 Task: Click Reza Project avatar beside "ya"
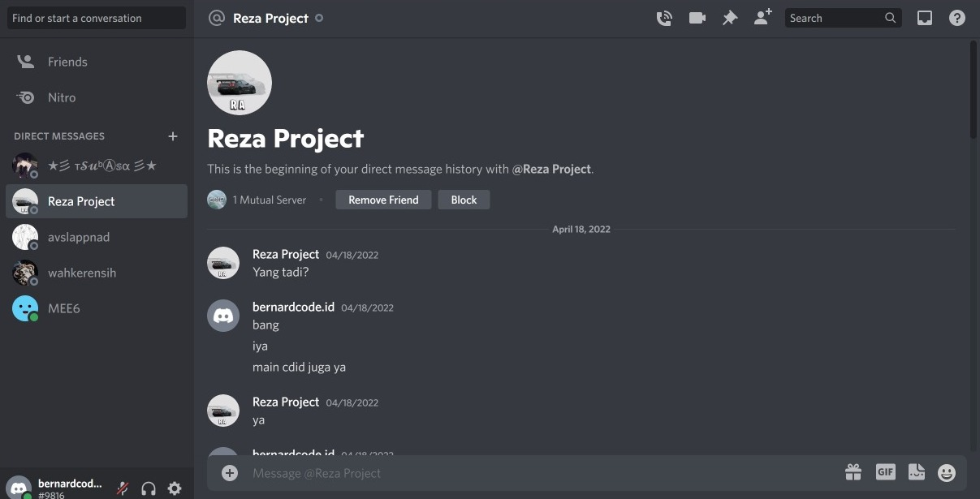(223, 411)
